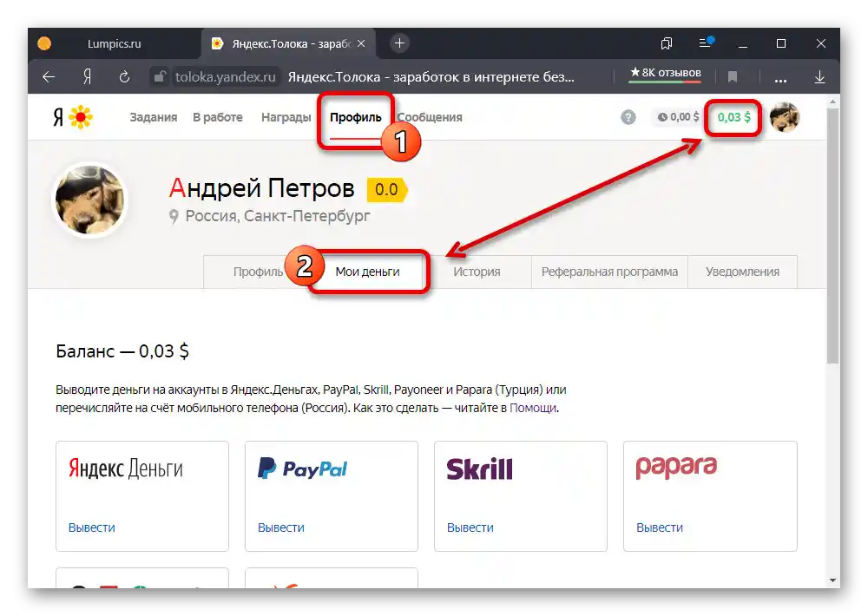Open the Реферальная программа tab

click(x=609, y=272)
